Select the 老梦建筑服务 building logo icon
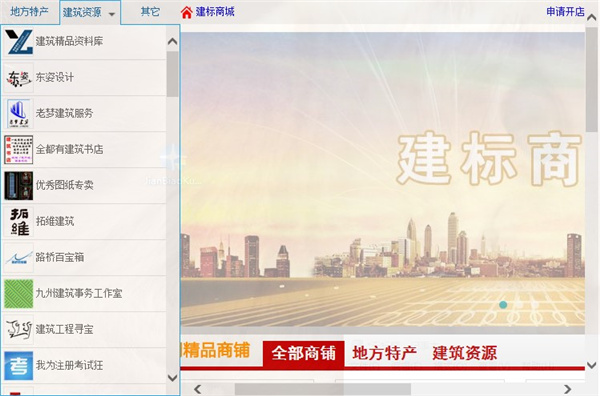 click(19, 114)
